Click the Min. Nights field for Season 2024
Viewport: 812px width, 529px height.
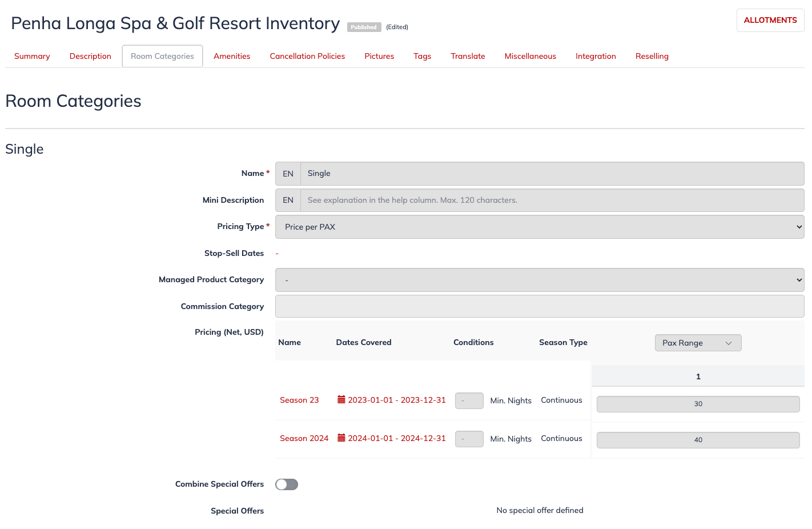click(x=469, y=439)
